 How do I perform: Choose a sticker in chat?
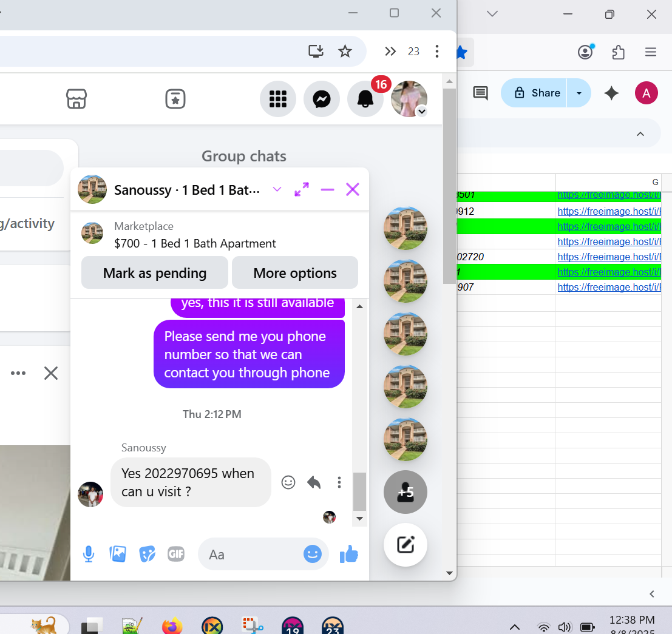point(147,554)
